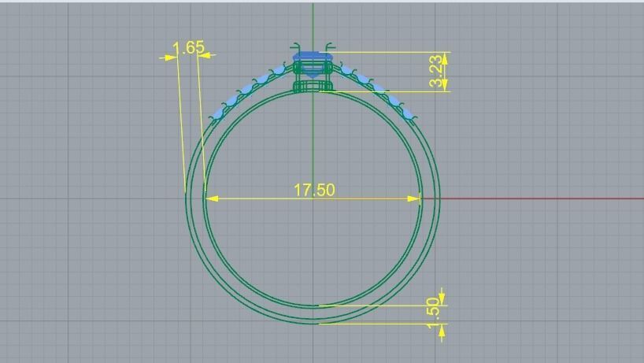Click right arrowhead of 17.50 dimension

[413, 198]
